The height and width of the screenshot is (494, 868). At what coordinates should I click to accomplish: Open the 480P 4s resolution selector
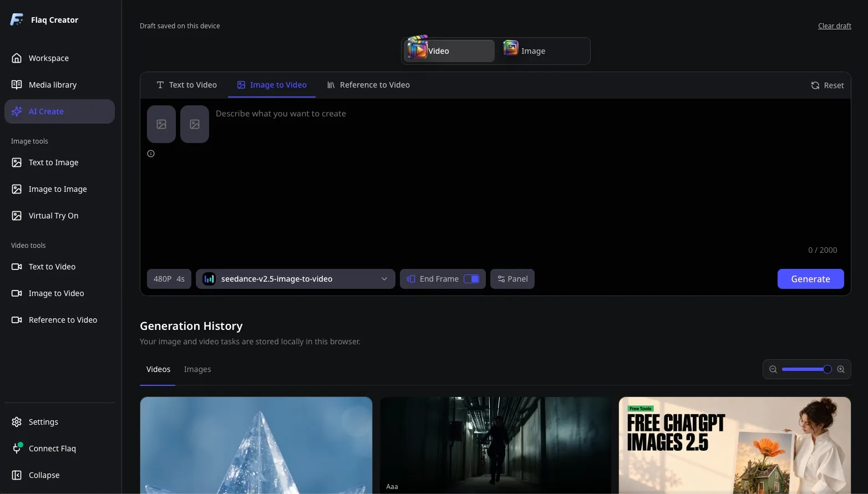(169, 279)
